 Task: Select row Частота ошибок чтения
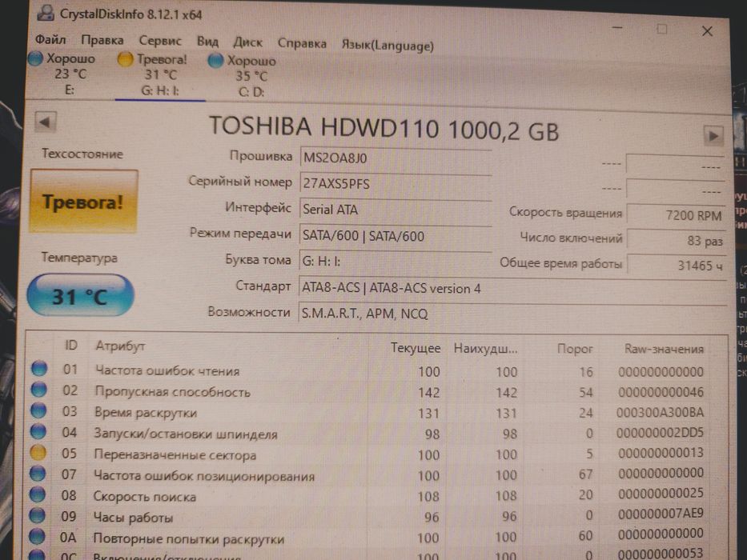[x=367, y=371]
